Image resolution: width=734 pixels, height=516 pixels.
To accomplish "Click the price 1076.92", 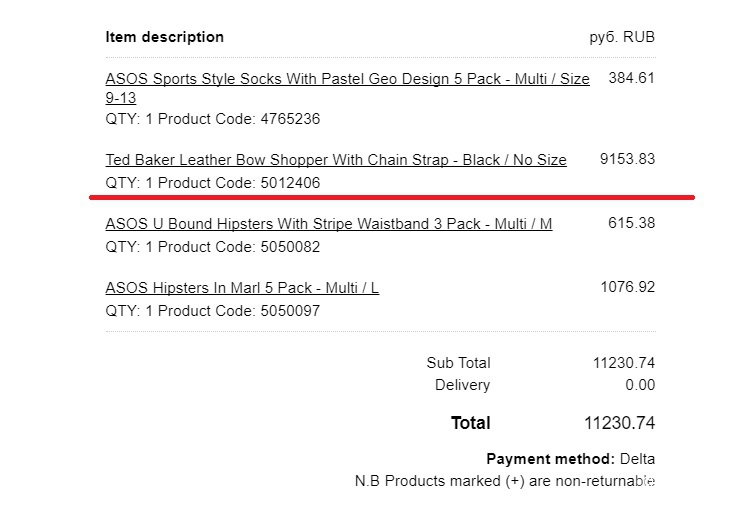I will 628,287.
